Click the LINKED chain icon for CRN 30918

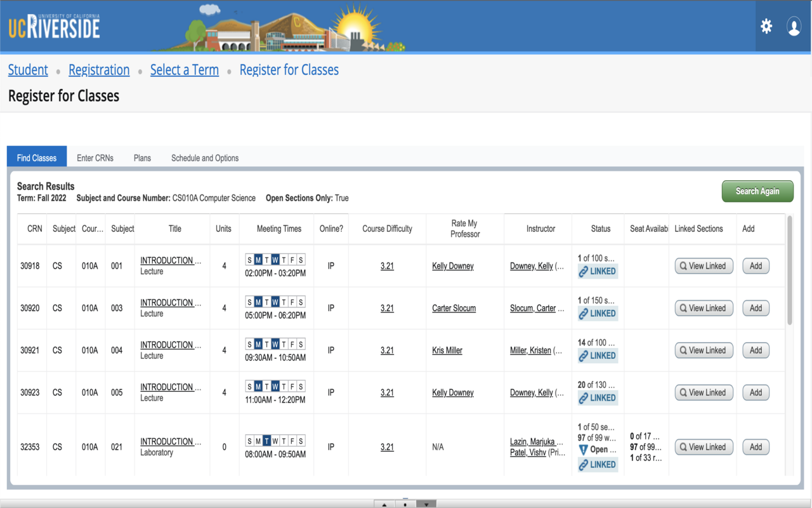[584, 271]
